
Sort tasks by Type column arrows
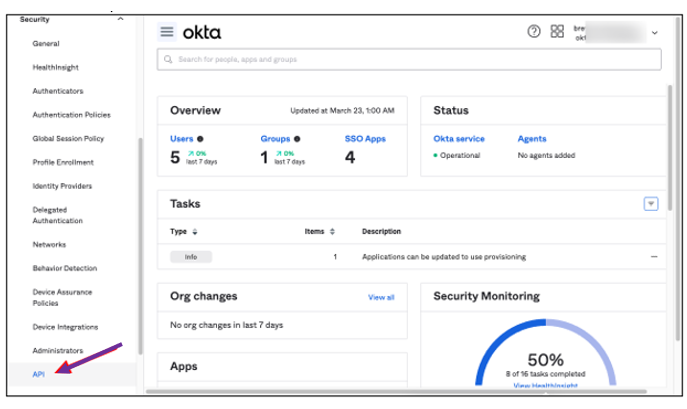(195, 231)
